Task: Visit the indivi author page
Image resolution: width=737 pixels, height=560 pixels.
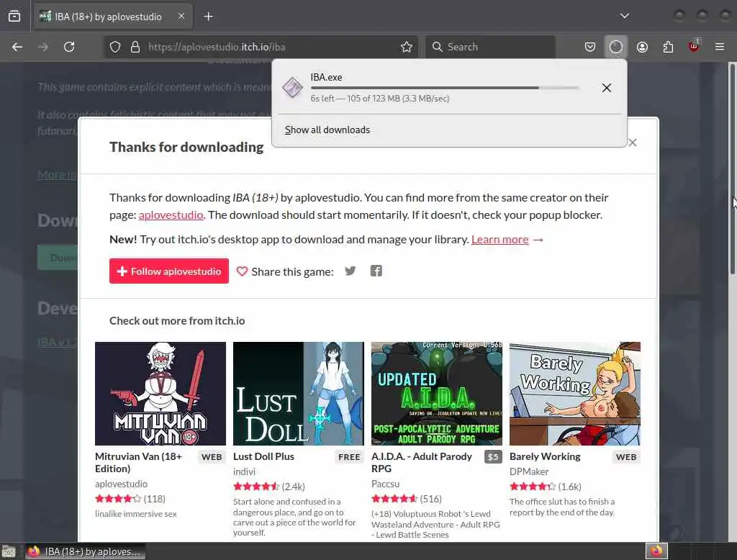Action: tap(245, 471)
